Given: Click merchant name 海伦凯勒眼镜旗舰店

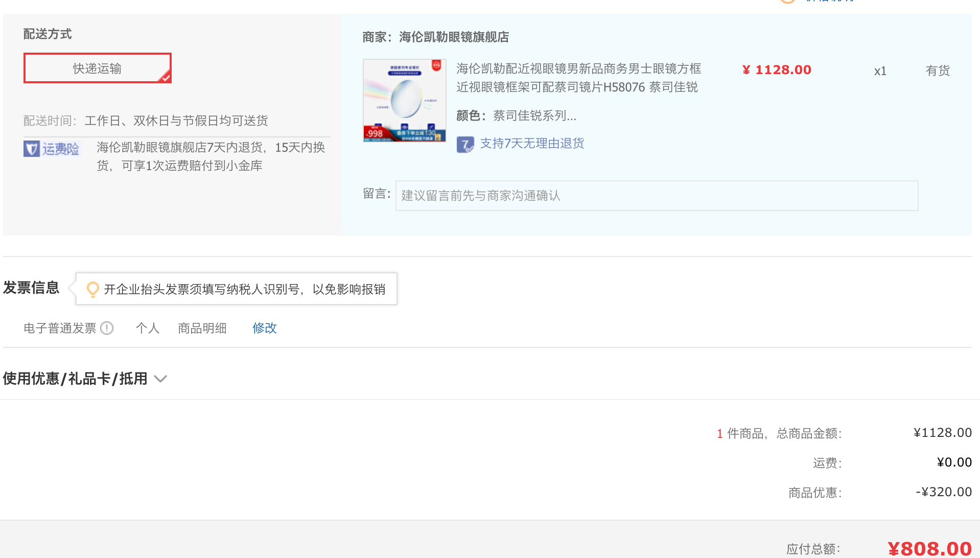Looking at the screenshot, I should coord(454,37).
